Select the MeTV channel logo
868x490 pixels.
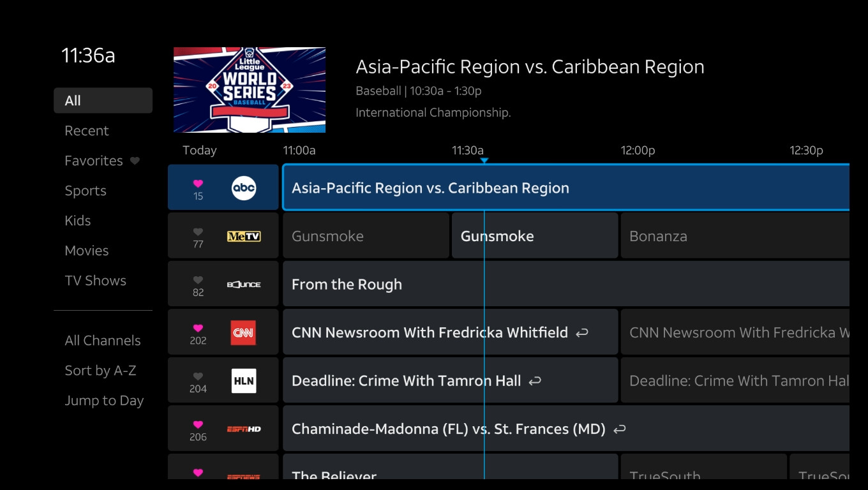point(243,237)
